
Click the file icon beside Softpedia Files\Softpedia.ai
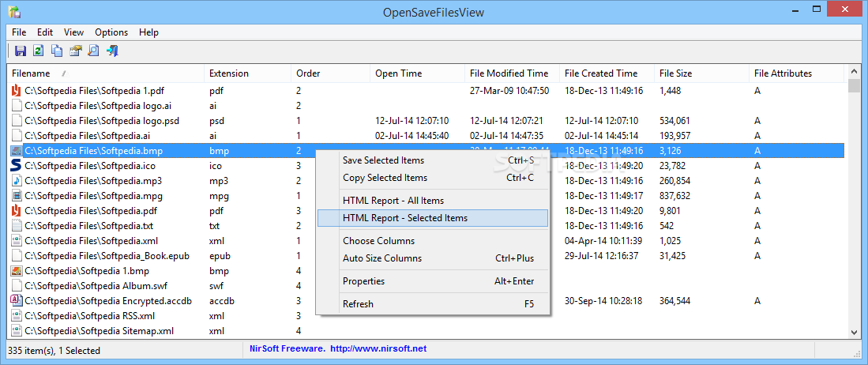(x=17, y=135)
